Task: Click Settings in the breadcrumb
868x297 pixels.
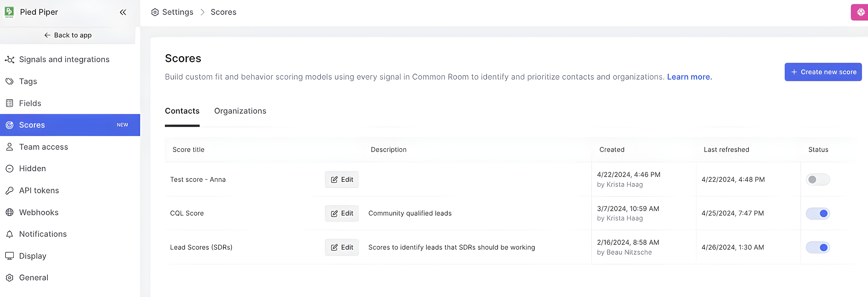Action: pyautogui.click(x=177, y=12)
